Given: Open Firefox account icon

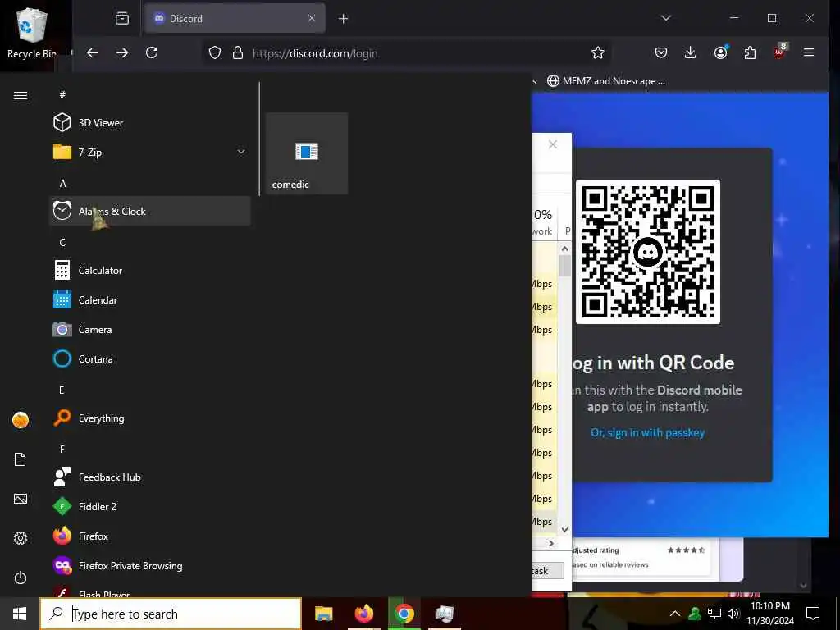Looking at the screenshot, I should pos(720,52).
